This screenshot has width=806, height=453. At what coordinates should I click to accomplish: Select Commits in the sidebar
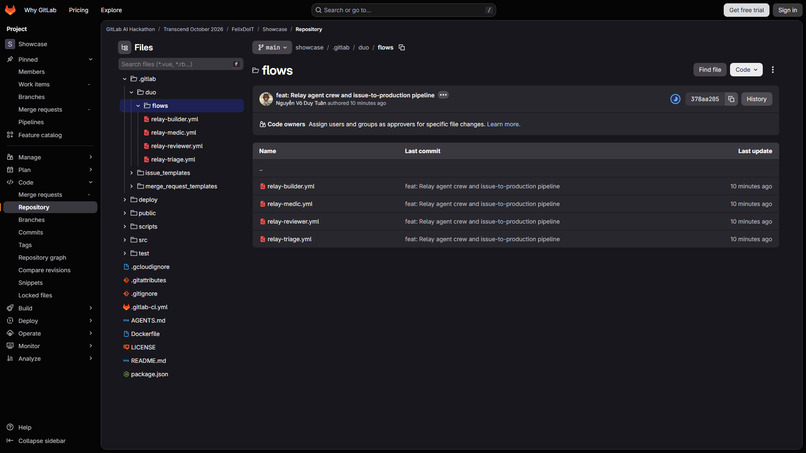coord(31,232)
